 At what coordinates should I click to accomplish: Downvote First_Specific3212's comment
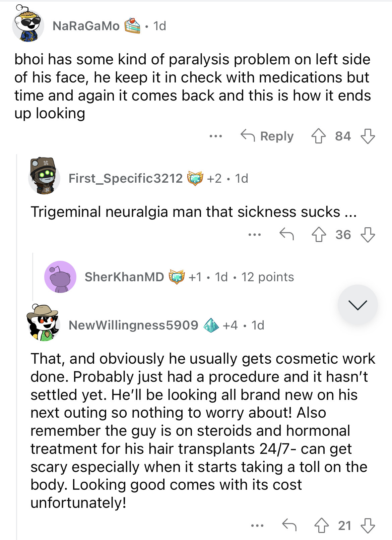click(x=368, y=235)
